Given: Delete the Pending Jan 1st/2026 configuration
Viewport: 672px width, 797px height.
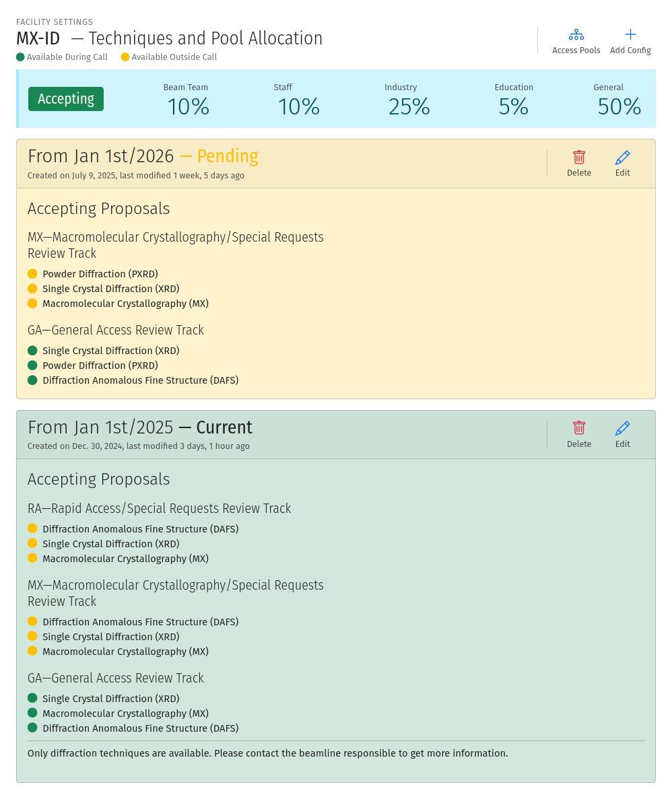Looking at the screenshot, I should [579, 164].
